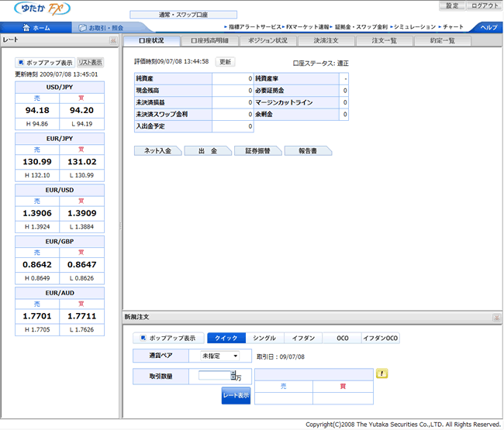The width and height of the screenshot is (504, 430).
Task: Switch to the 決済注文 tab
Action: point(326,41)
